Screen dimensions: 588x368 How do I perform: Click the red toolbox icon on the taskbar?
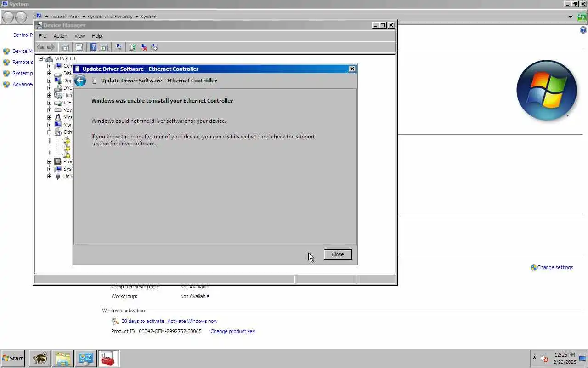pyautogui.click(x=108, y=358)
